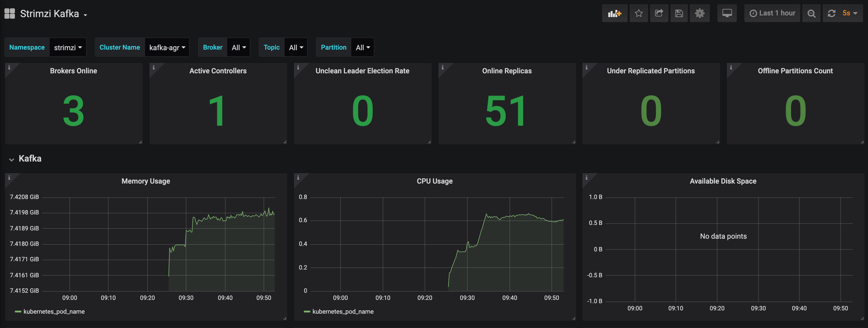Open the Broker All dropdown

coord(239,47)
